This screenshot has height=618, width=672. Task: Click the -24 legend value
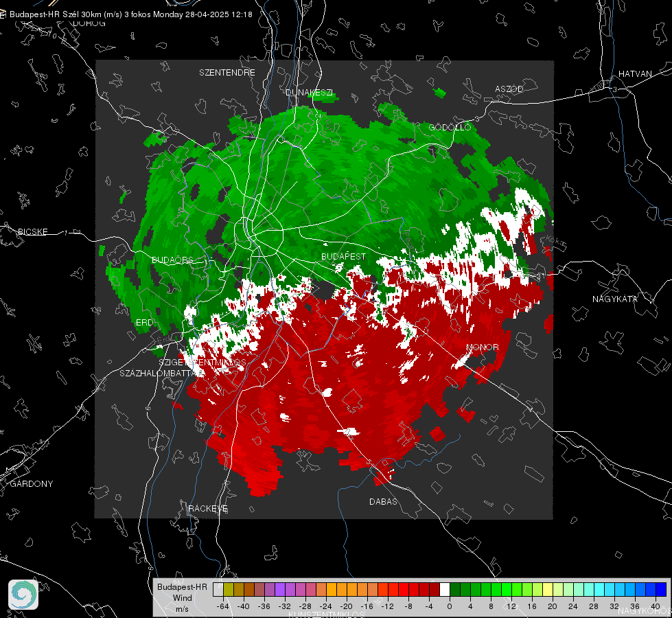(326, 606)
